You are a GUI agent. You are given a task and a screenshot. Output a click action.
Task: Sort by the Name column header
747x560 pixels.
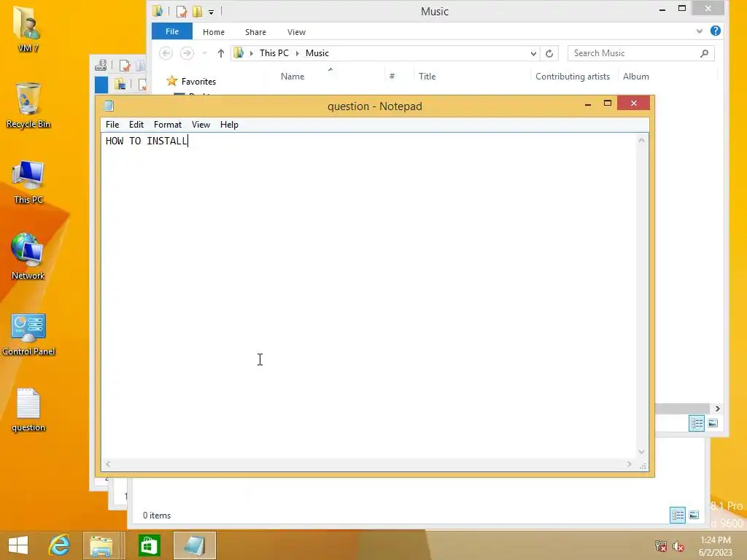click(293, 76)
